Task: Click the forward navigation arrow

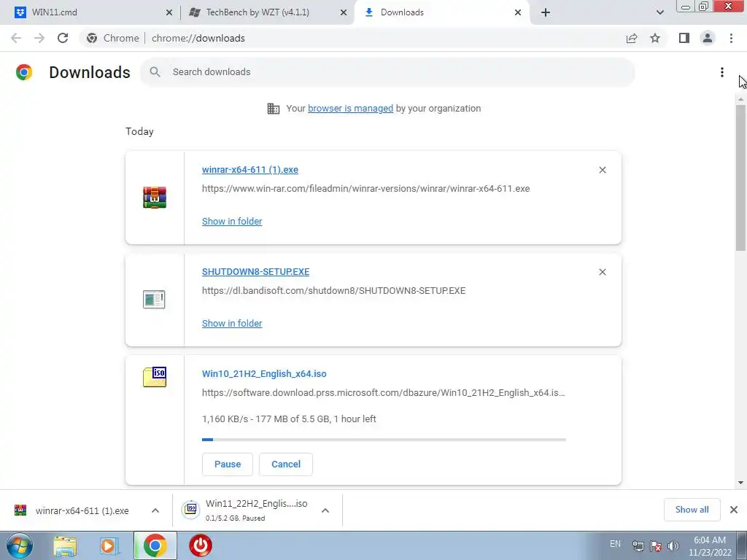Action: coord(39,38)
